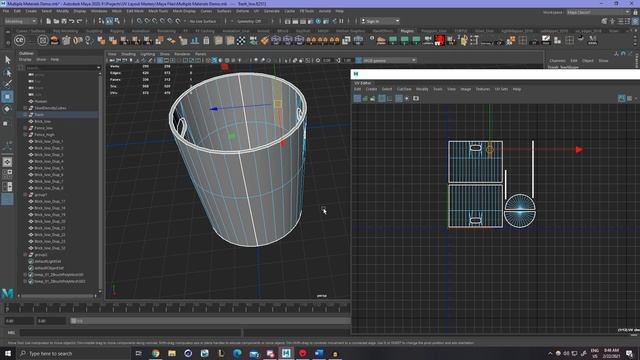Click the CE circular shelf icon

click(20, 40)
